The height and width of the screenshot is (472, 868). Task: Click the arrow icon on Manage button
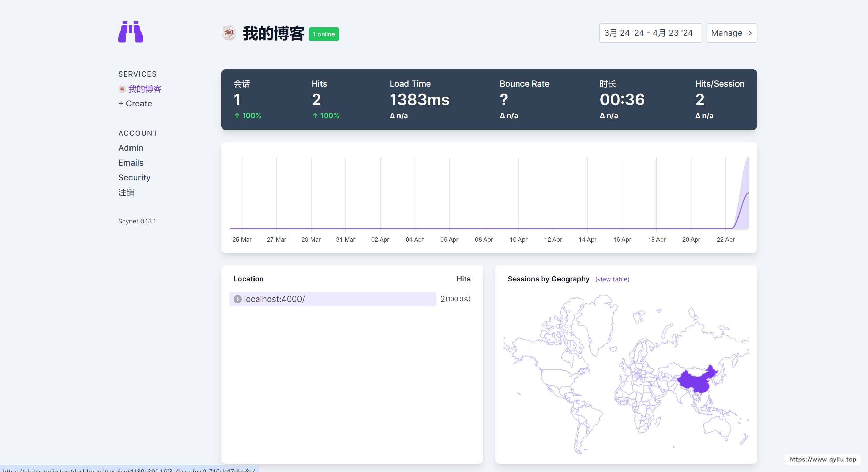point(749,33)
